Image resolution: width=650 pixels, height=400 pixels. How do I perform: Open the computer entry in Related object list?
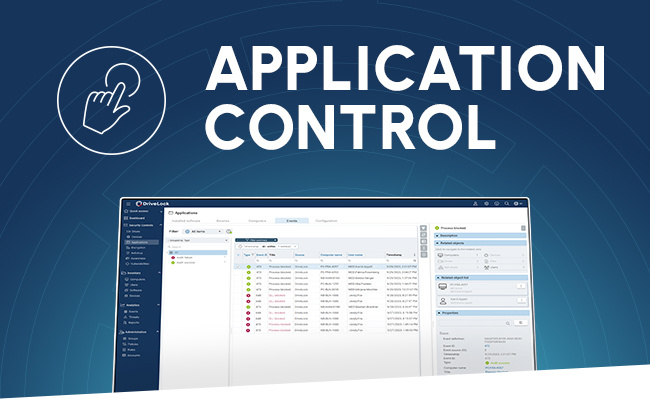[481, 288]
